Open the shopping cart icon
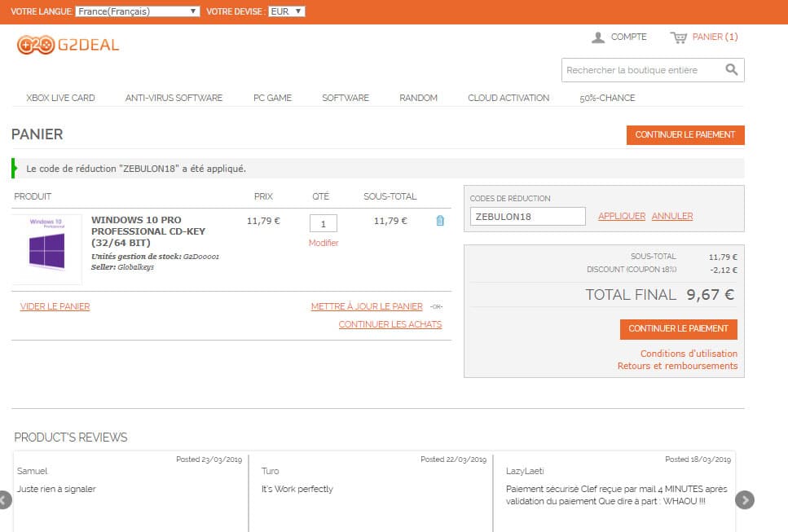The height and width of the screenshot is (532, 788). click(x=679, y=37)
